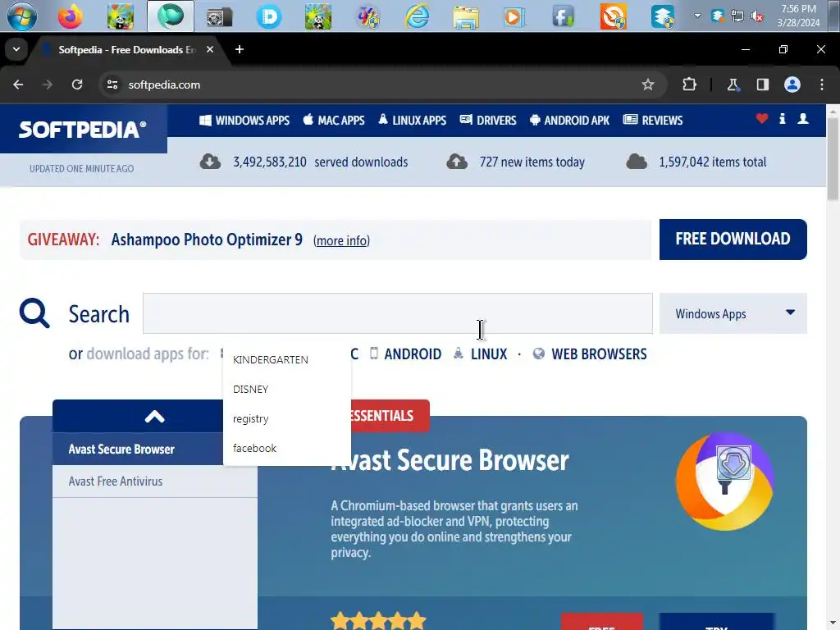The width and height of the screenshot is (840, 630).
Task: Show hidden tray icons arrow
Action: (697, 16)
